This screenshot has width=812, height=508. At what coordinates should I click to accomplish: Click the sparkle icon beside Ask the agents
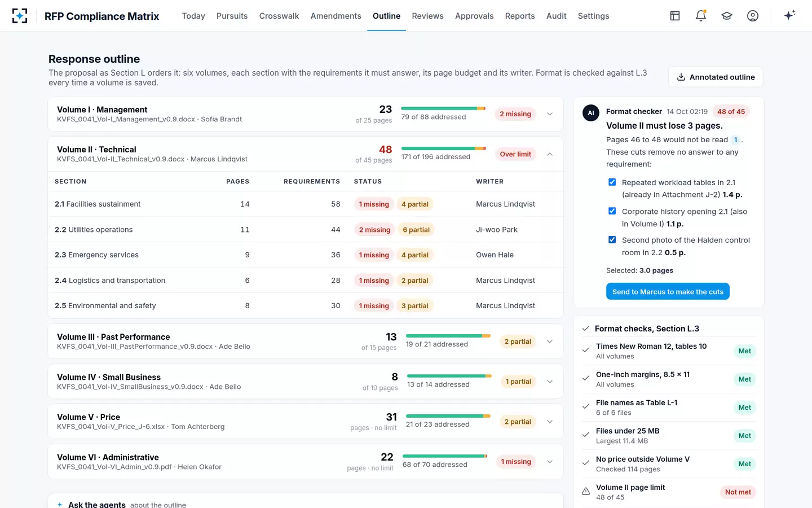60,505
